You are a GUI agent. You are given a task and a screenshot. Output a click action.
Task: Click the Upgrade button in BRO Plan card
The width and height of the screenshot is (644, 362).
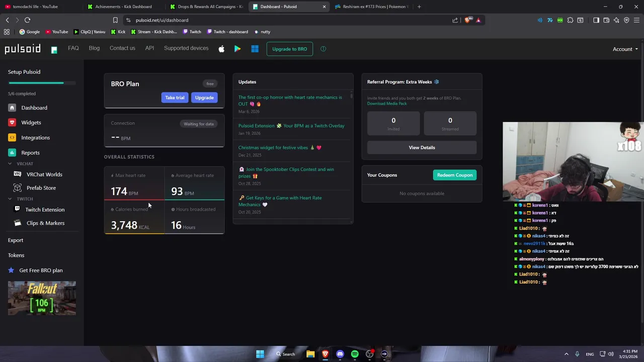point(204,98)
